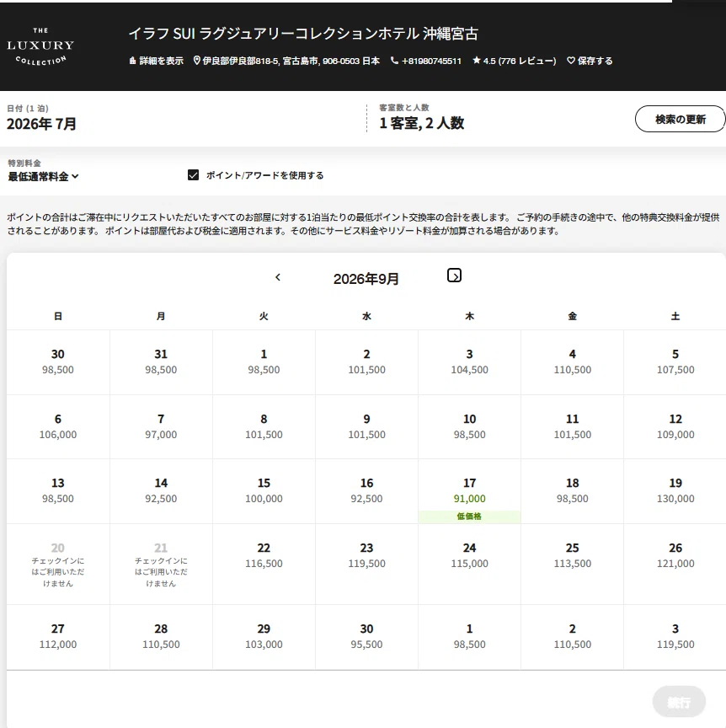Save hotel with heart 保存する icon
726x728 pixels.
pyautogui.click(x=590, y=61)
